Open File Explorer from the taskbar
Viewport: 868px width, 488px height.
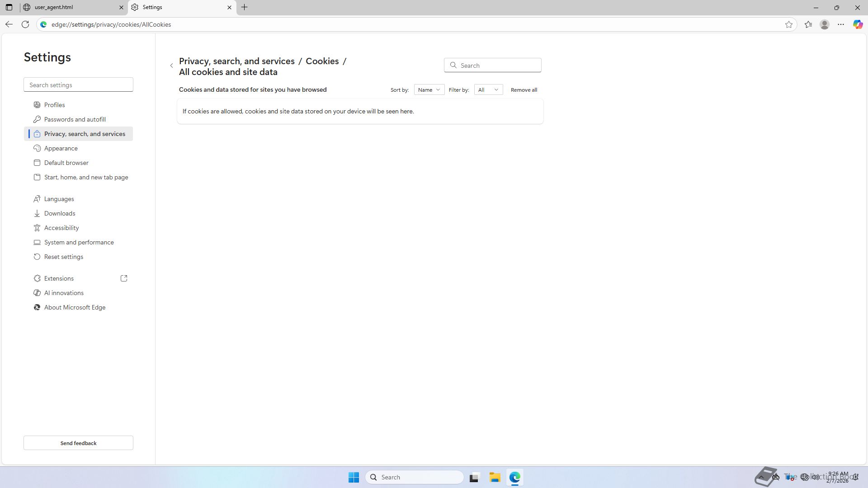(495, 477)
